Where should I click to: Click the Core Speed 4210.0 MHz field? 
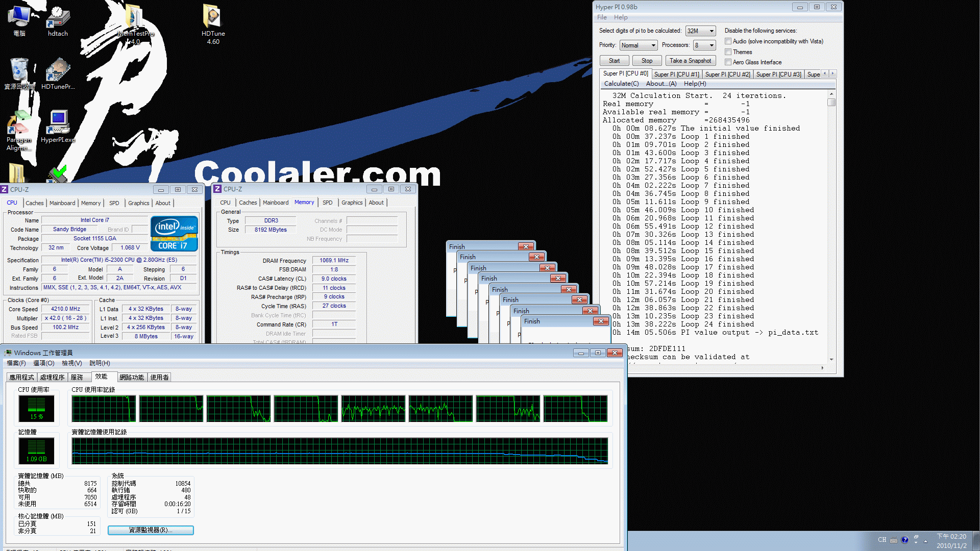pos(65,309)
